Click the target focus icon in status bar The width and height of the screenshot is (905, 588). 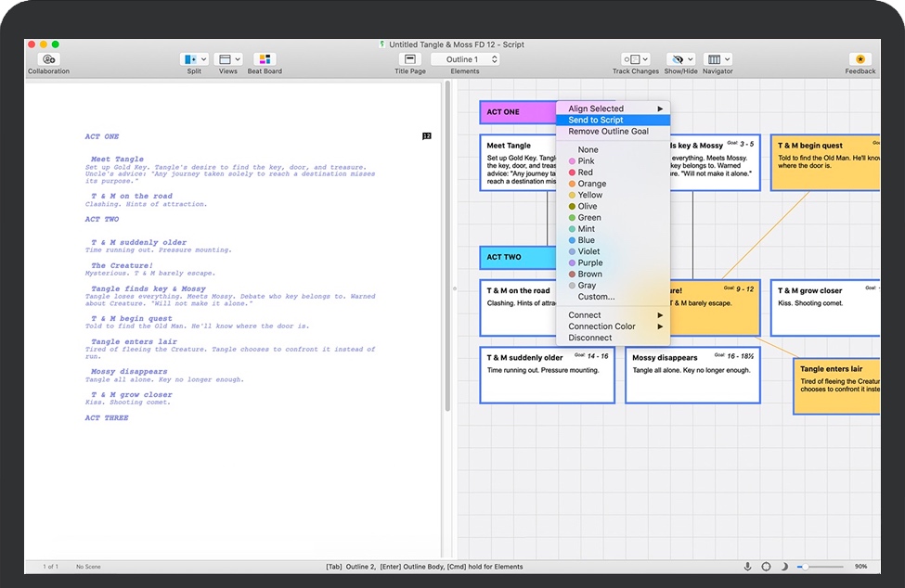767,566
